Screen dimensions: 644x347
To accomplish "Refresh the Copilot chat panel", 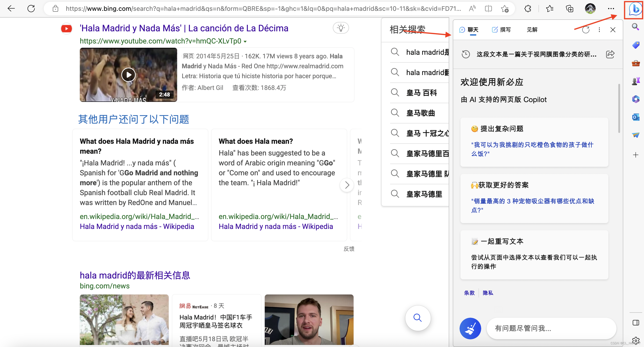I will coord(586,30).
